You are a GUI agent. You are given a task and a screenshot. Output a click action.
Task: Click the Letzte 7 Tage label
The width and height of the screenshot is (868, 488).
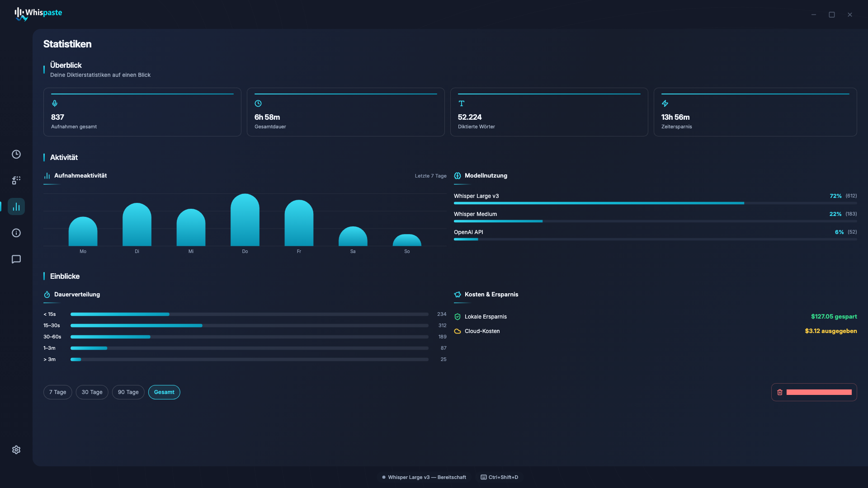tap(431, 176)
